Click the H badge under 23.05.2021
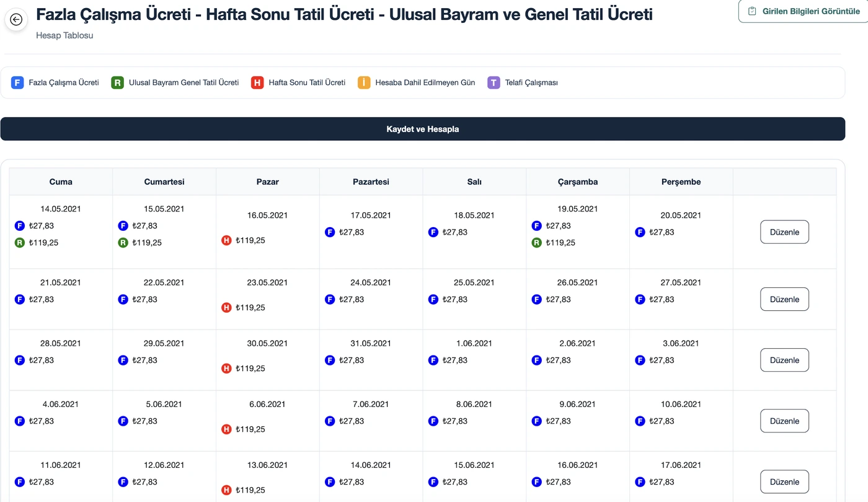Image resolution: width=868 pixels, height=502 pixels. point(226,307)
